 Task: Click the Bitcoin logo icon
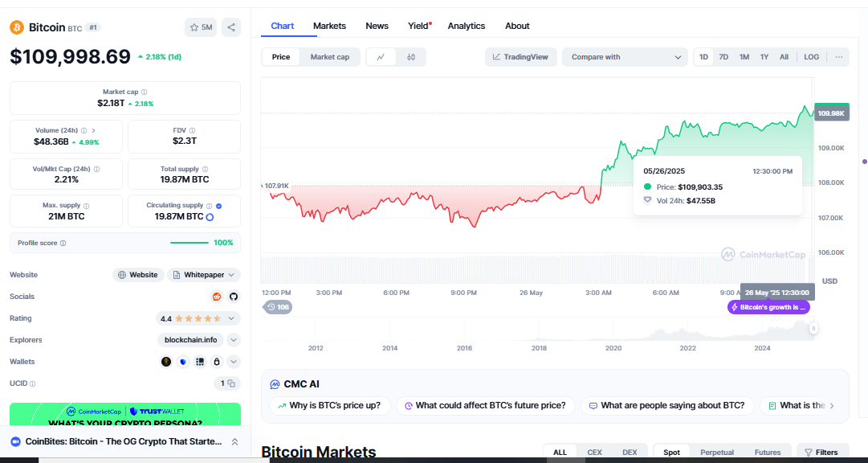17,27
